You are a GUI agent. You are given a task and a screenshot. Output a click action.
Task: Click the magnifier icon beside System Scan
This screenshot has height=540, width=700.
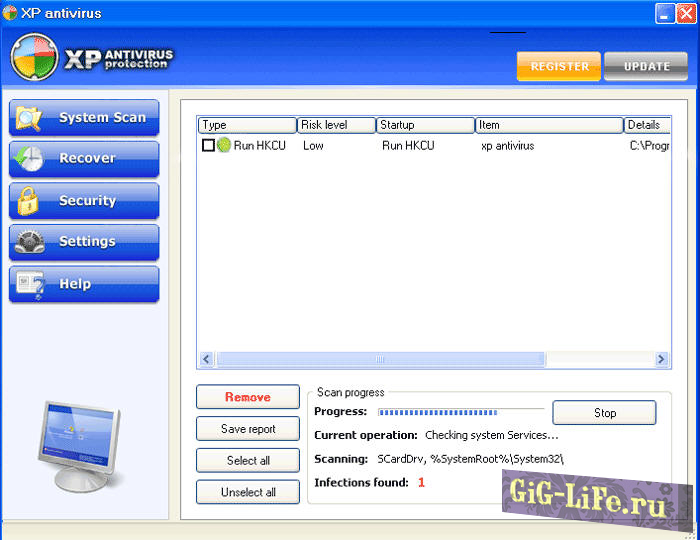point(30,118)
